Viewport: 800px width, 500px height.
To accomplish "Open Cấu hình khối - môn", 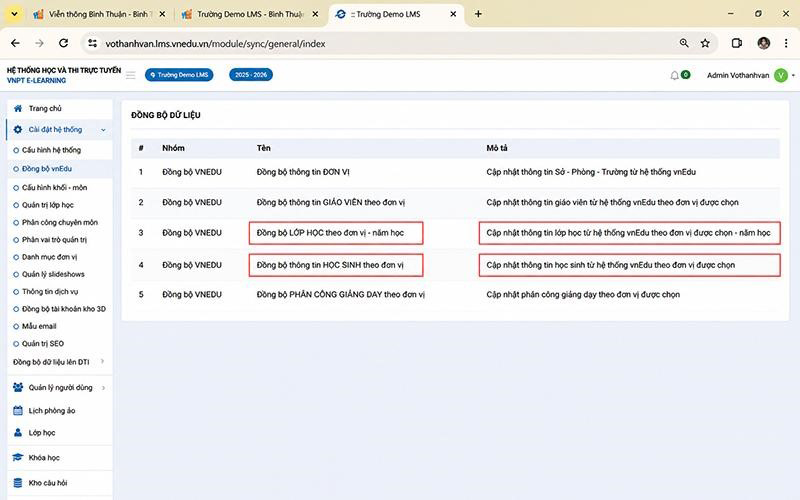I will coord(54,188).
